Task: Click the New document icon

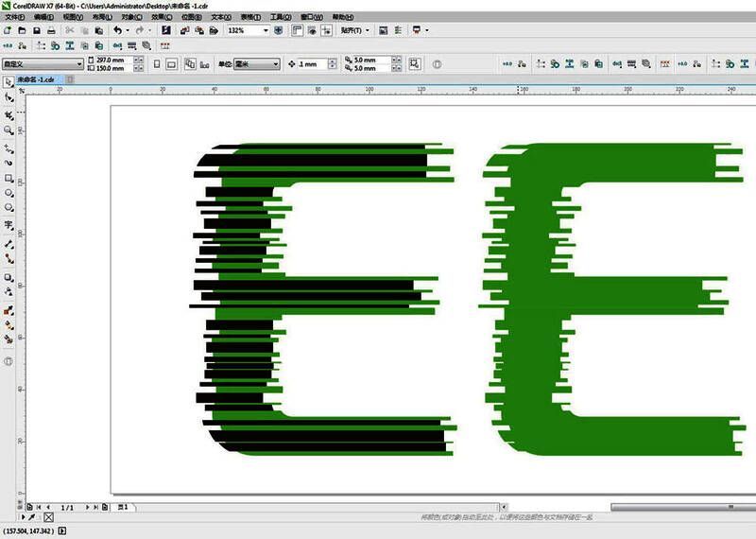Action: click(x=8, y=31)
